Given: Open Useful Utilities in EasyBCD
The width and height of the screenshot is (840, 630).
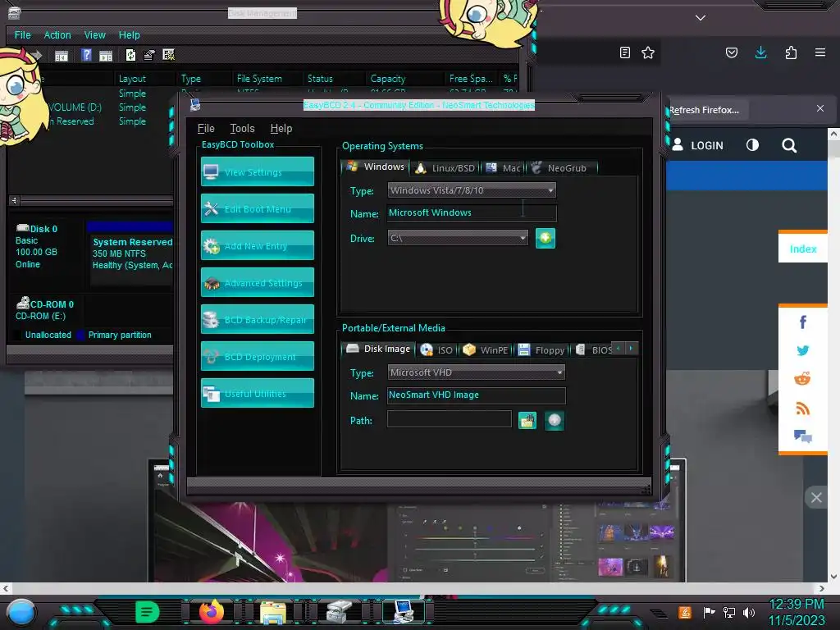Looking at the screenshot, I should click(x=257, y=393).
